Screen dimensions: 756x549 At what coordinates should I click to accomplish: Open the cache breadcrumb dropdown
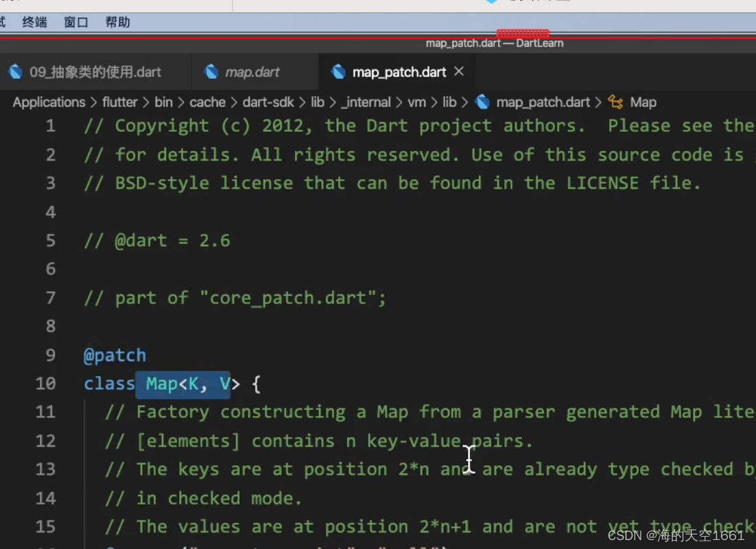click(x=207, y=102)
